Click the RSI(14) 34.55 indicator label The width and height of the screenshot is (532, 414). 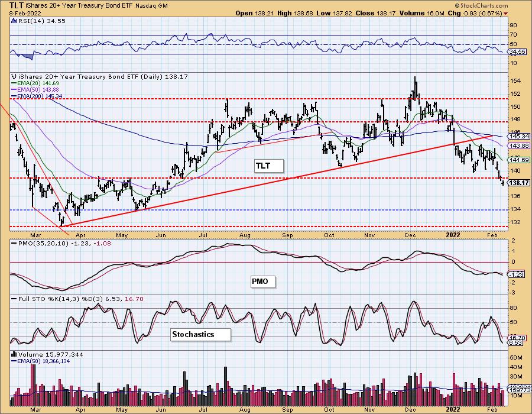[x=42, y=21]
